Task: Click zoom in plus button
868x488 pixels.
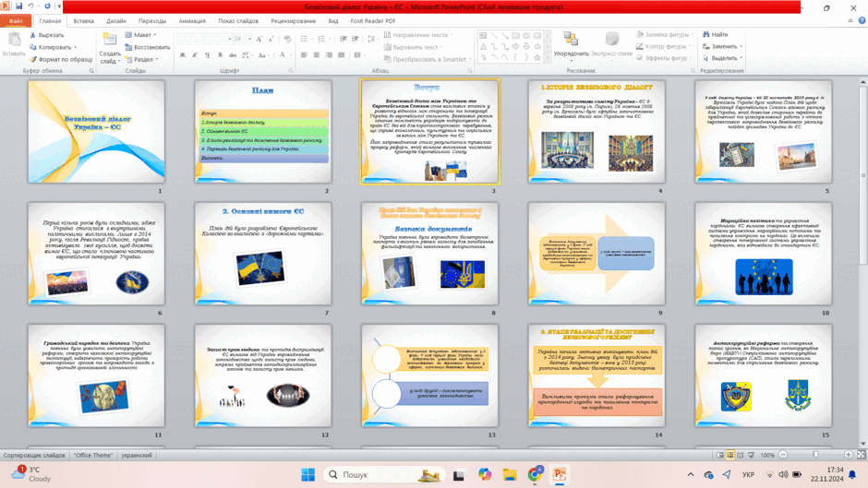Action: coord(848,454)
